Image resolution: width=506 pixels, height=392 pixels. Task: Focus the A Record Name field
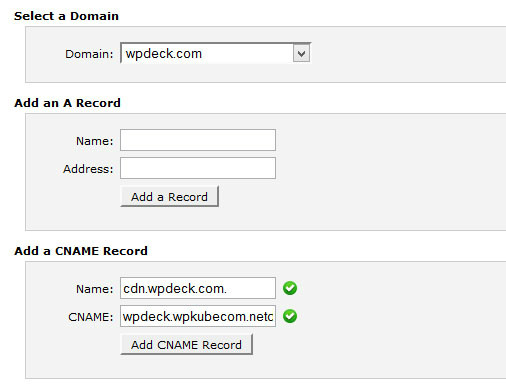pos(198,140)
